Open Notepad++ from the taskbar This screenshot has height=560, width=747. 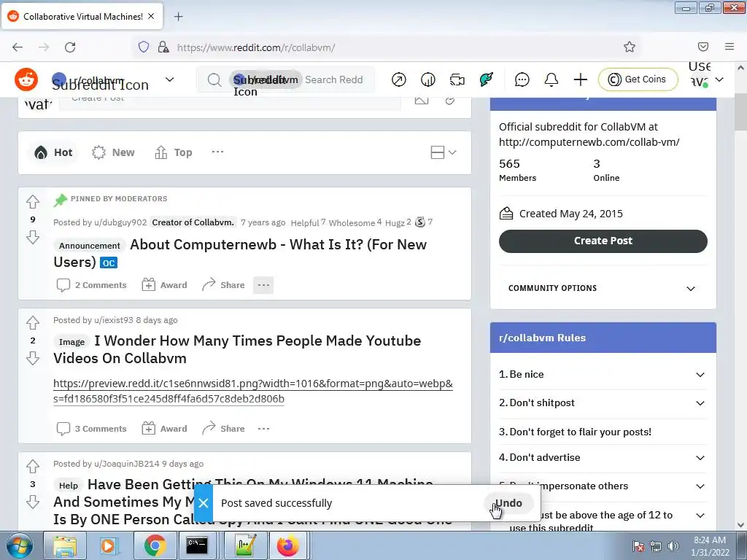[246, 545]
